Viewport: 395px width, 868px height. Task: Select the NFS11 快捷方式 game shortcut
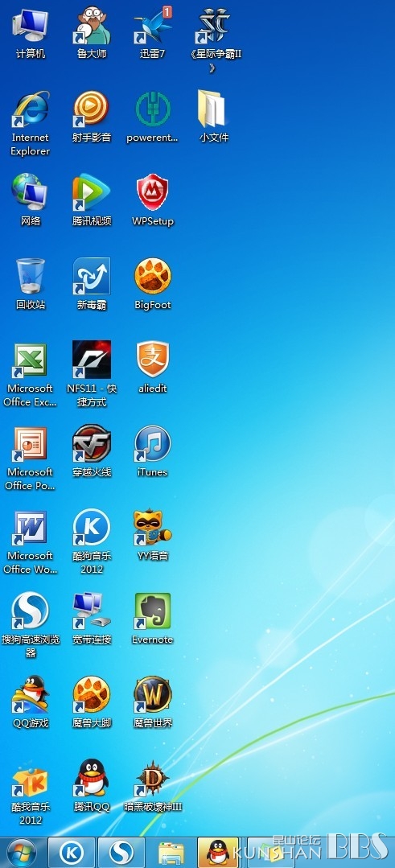[92, 360]
